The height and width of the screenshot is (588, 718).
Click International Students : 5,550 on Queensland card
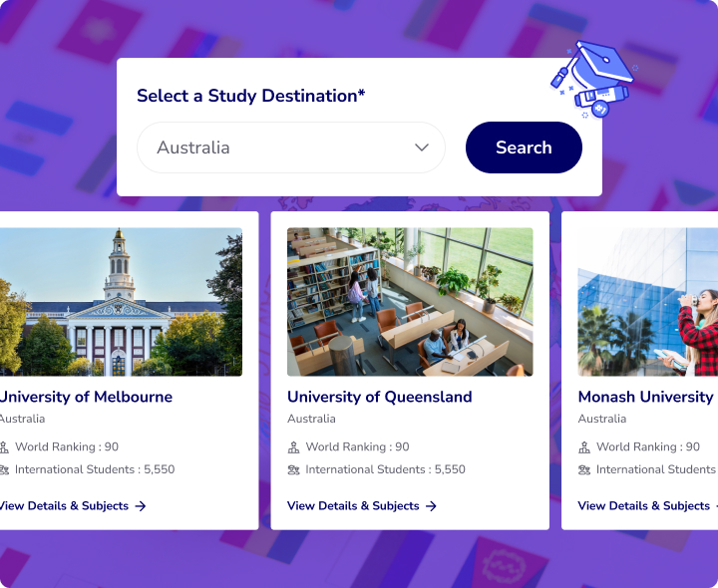385,469
